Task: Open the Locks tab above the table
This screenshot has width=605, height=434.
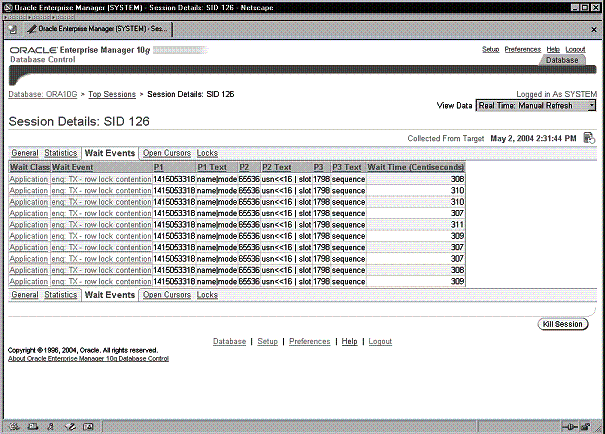Action: click(207, 153)
